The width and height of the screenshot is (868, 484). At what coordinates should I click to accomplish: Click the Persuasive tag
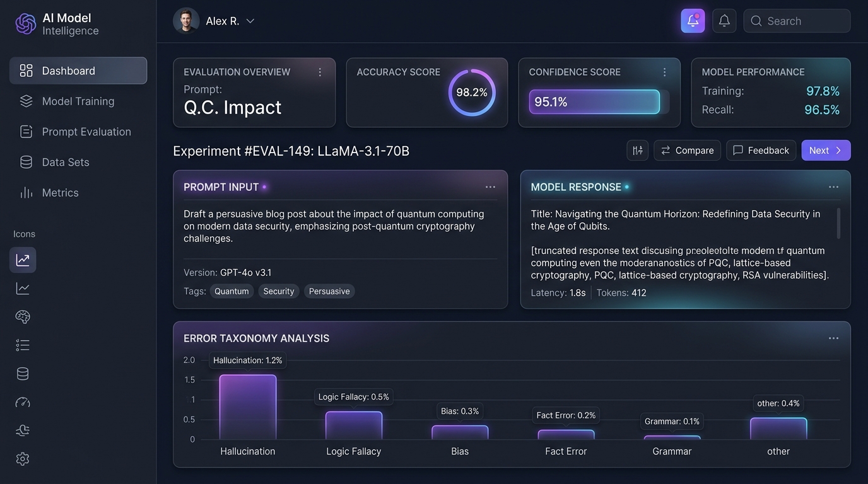[329, 291]
